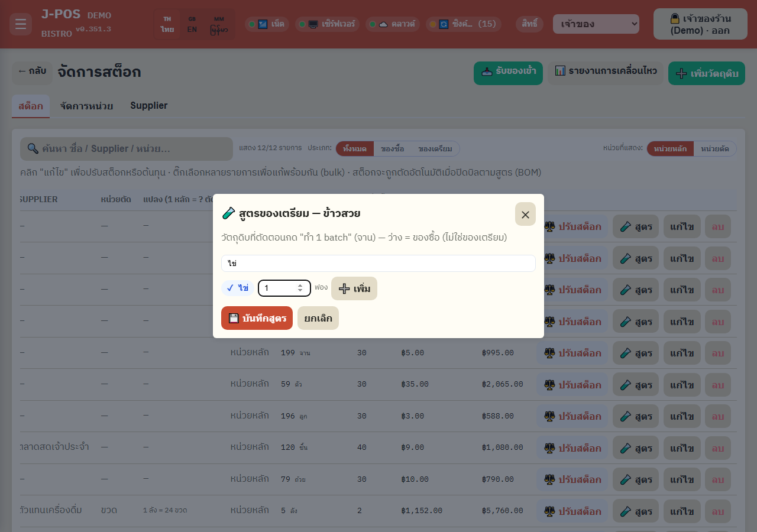Show units as หน่วยตัด
The height and width of the screenshot is (532, 757).
pos(715,148)
